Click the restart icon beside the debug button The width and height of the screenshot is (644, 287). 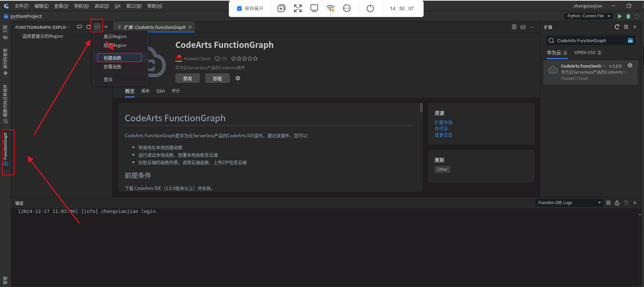tap(637, 16)
